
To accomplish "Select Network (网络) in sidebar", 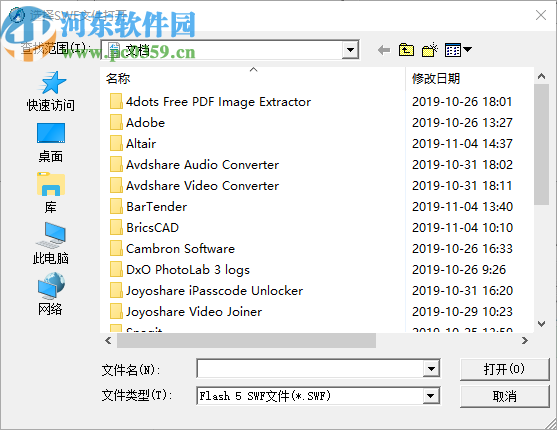I will [x=51, y=294].
